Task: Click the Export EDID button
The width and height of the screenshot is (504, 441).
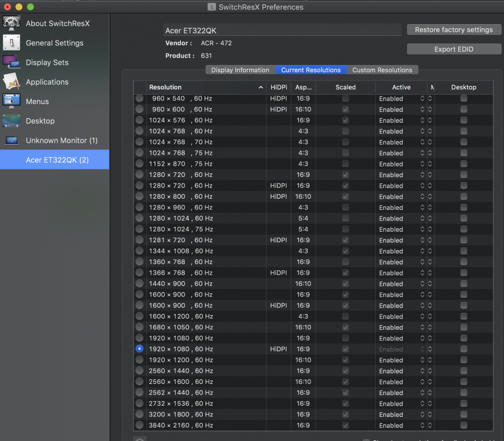Action: (453, 49)
